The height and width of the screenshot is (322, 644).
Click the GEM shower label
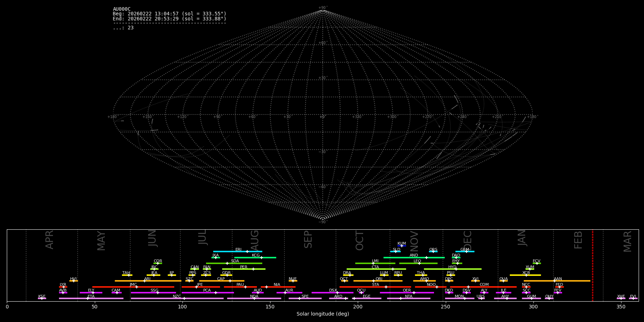tap(465, 250)
